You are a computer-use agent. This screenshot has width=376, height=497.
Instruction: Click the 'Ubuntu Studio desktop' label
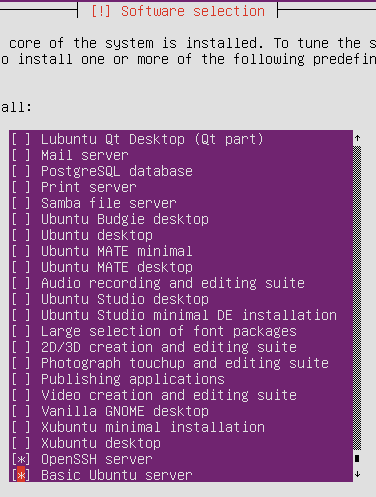tap(125, 299)
